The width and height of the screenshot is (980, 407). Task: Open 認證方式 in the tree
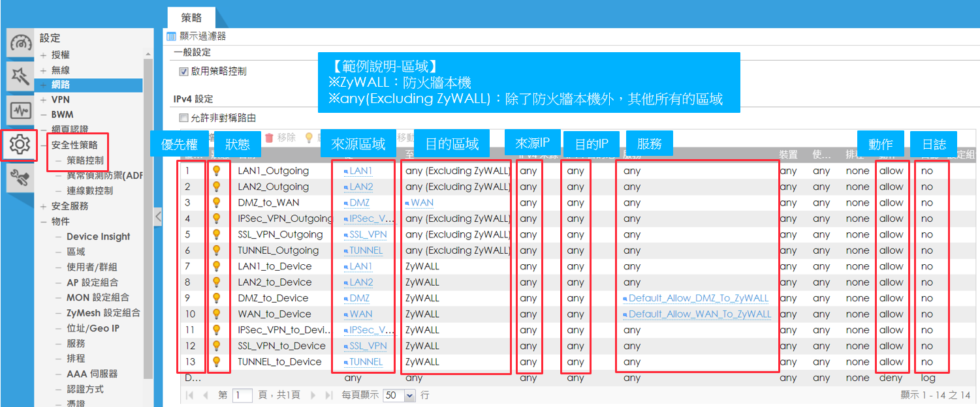click(85, 389)
